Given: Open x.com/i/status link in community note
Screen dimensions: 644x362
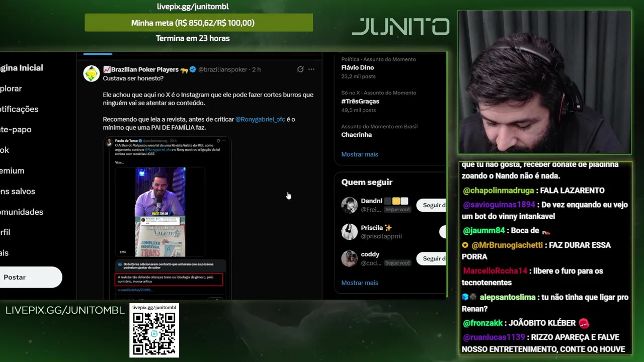Looking at the screenshot, I should point(136,290).
